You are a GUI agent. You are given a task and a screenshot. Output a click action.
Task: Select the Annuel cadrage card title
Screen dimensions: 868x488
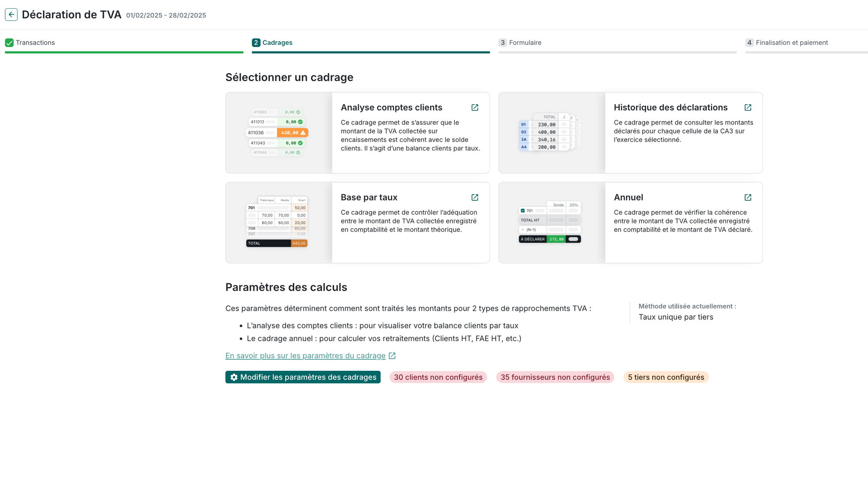click(x=628, y=197)
